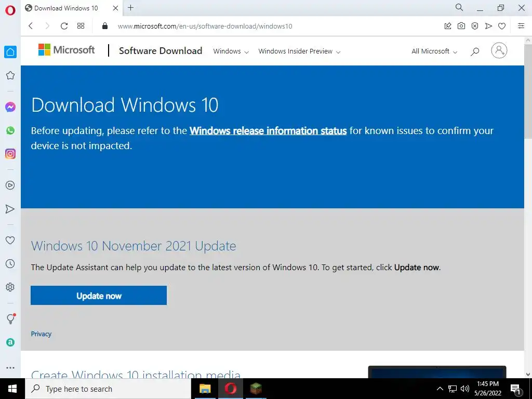Open Easy Setup menu

coord(521,26)
